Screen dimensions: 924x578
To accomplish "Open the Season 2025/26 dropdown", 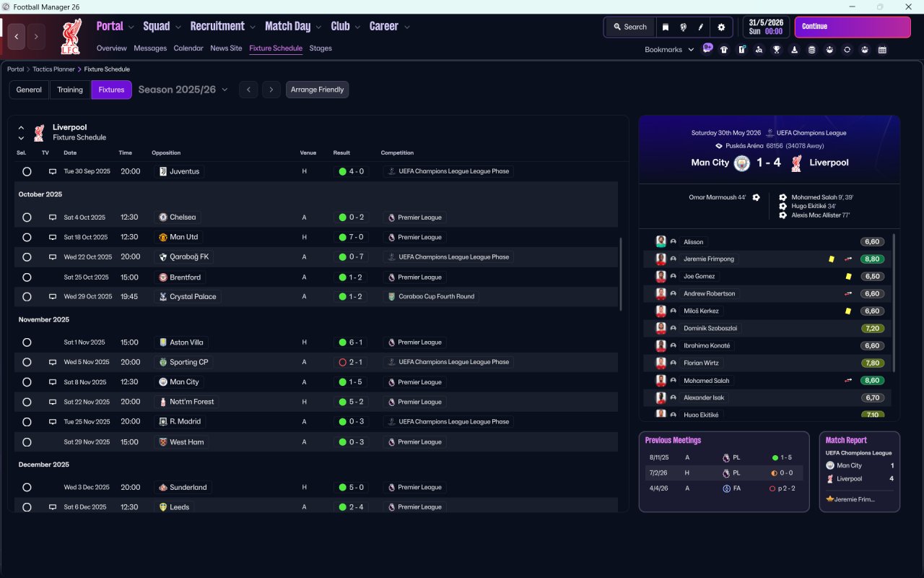I will (x=183, y=90).
